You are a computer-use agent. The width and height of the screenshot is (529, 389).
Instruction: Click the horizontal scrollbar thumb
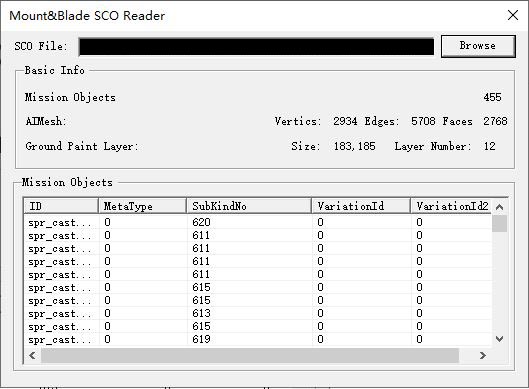coord(250,355)
